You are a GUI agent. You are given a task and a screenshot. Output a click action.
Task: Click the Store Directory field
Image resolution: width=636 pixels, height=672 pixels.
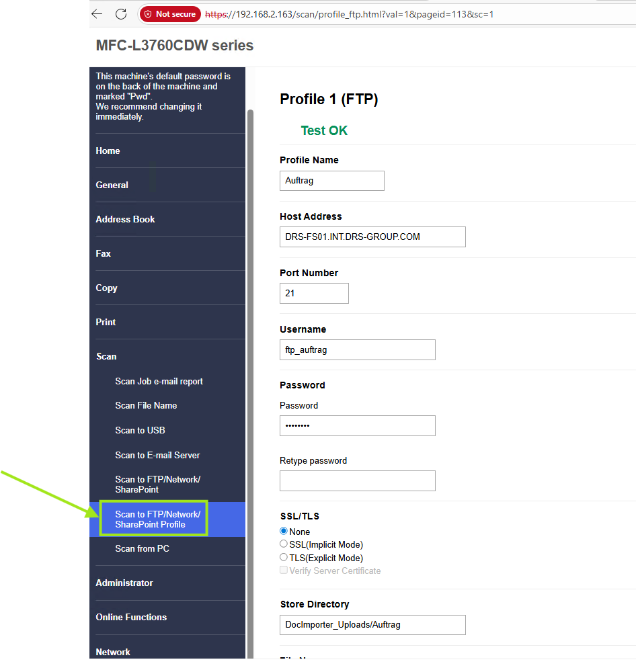(372, 624)
